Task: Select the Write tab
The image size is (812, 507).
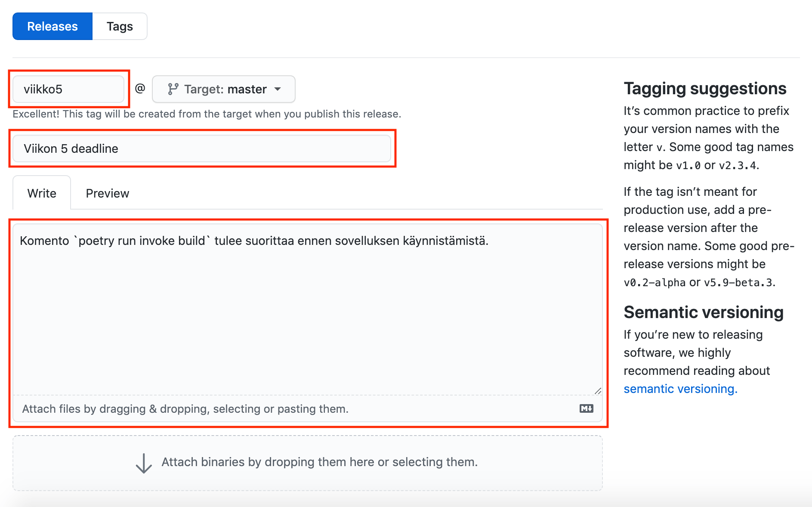Action: 42,193
